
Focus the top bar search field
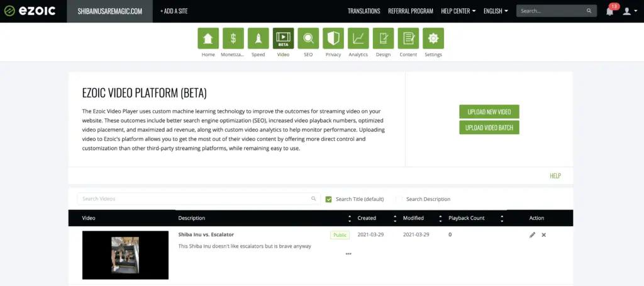[x=557, y=11]
